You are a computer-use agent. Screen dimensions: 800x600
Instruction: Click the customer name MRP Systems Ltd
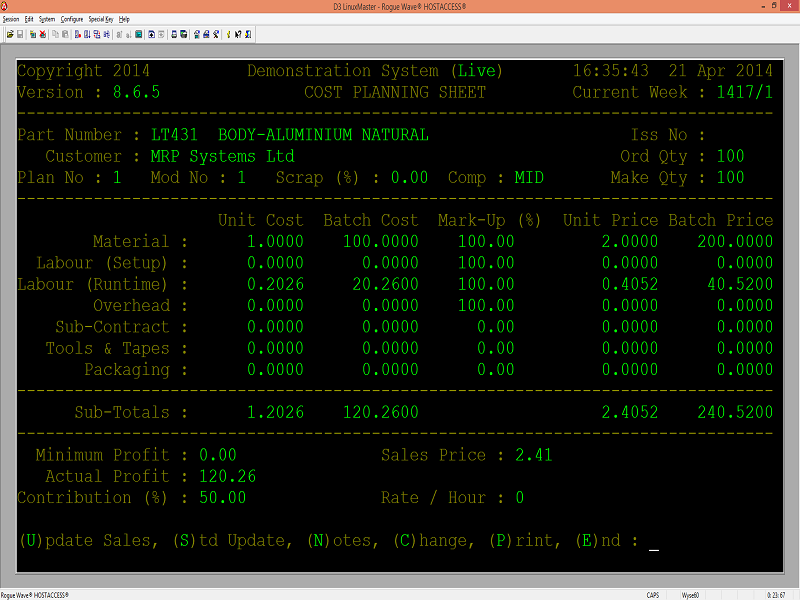[222, 156]
